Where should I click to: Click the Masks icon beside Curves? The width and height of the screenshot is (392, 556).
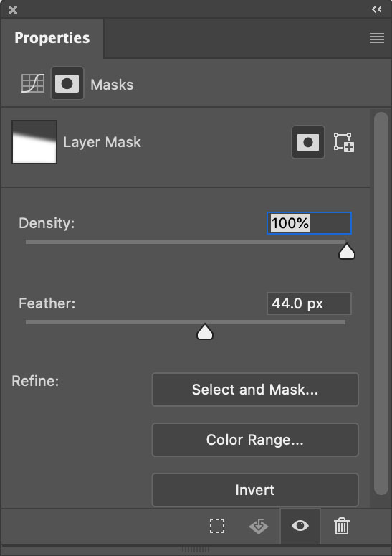click(67, 84)
